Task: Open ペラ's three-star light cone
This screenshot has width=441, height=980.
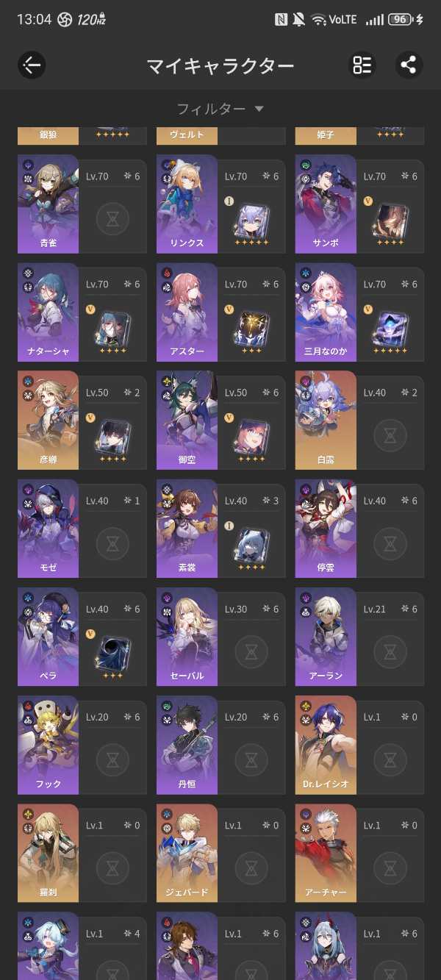Action: coord(112,653)
